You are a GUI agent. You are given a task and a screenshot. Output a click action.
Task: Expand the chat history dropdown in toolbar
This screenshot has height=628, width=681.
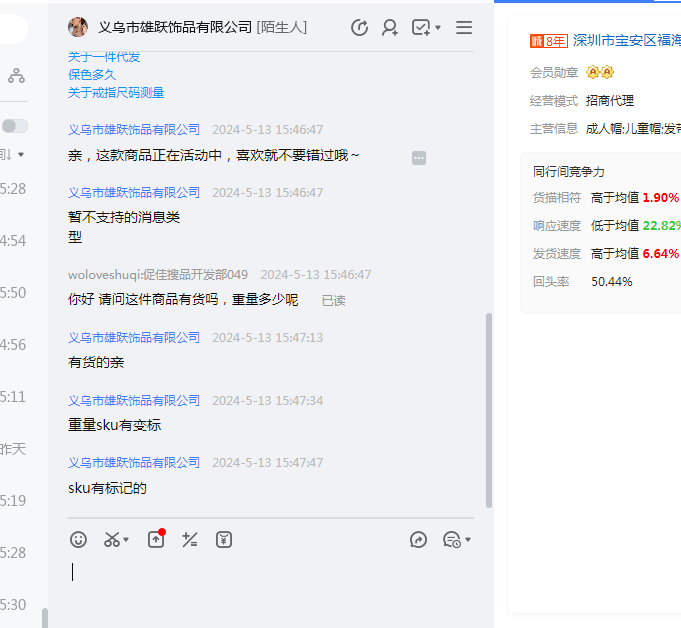468,541
